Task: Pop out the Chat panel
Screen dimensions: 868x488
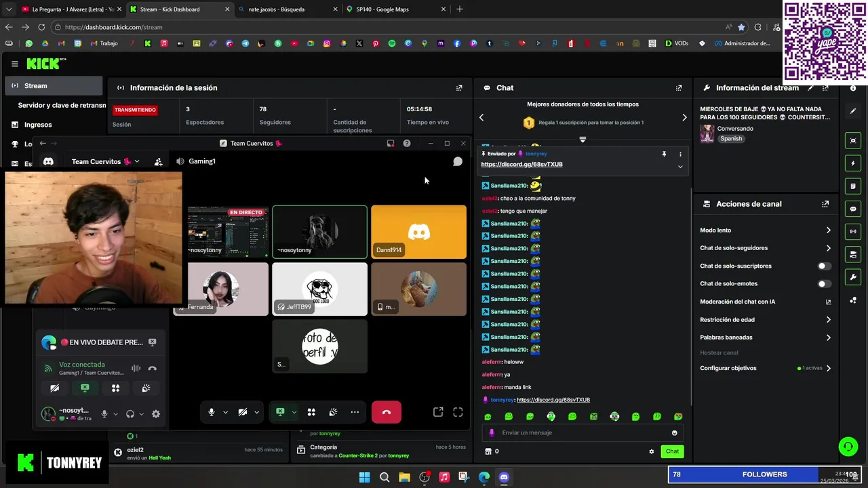Action: click(679, 88)
